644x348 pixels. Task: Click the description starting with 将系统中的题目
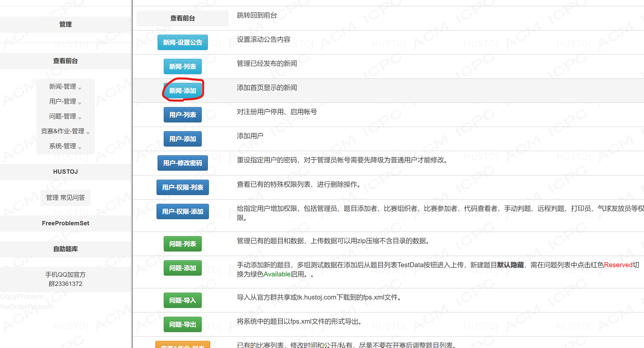point(300,322)
